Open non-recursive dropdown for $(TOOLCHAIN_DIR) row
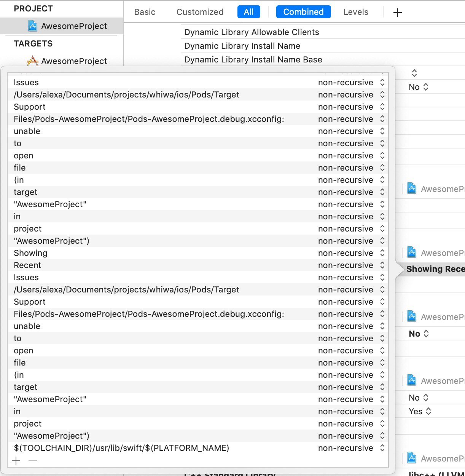The width and height of the screenshot is (465, 476). [x=352, y=448]
